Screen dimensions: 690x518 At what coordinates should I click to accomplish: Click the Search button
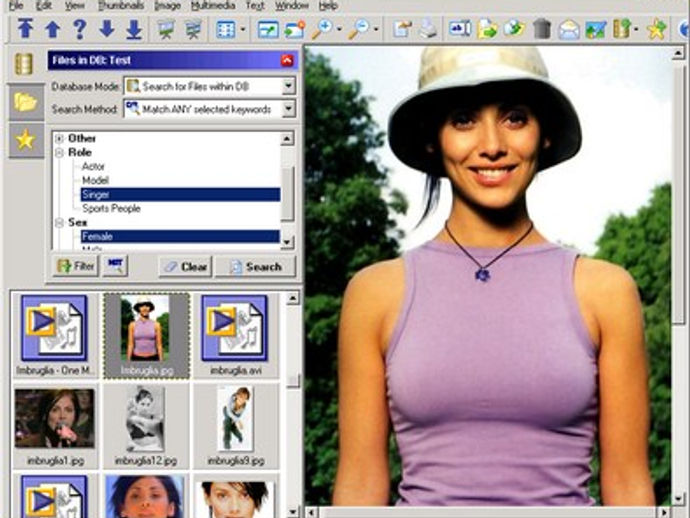point(256,267)
